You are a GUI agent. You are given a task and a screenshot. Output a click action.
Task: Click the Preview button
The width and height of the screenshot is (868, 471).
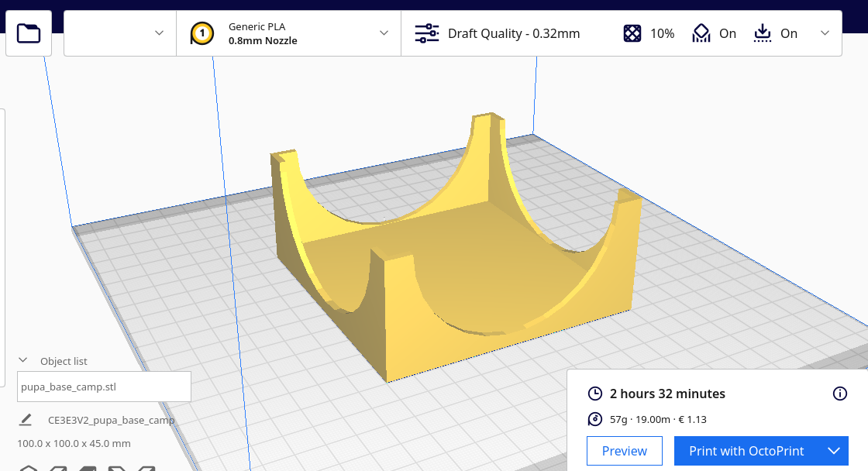click(624, 451)
